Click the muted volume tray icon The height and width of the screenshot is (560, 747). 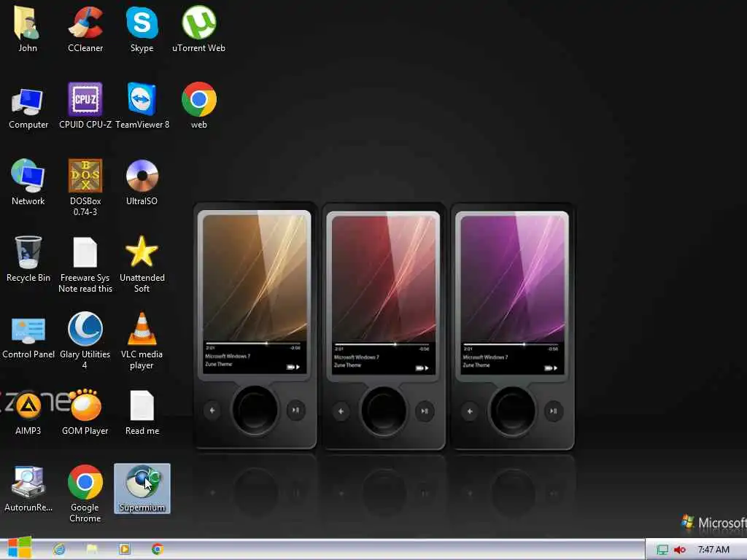(x=679, y=550)
